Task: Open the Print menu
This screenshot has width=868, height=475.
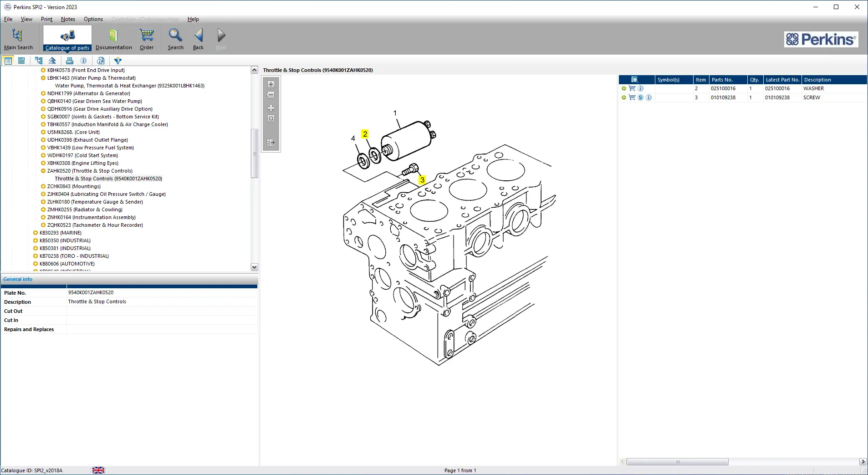Action: coord(46,19)
